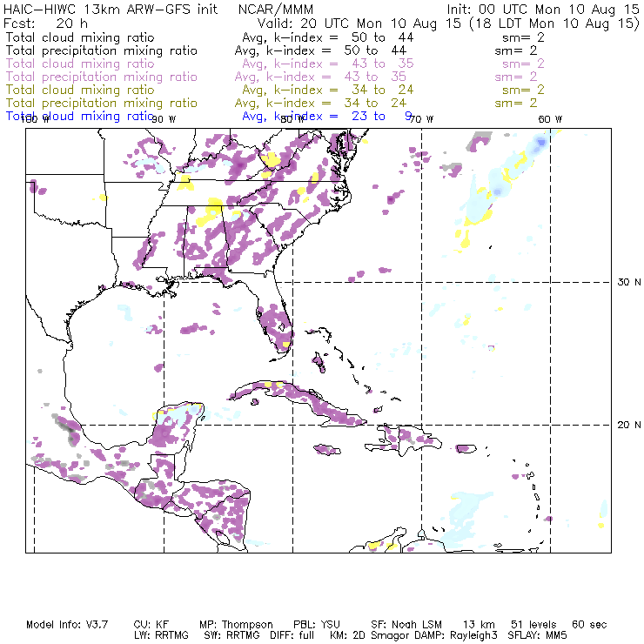This screenshot has height=644, width=644.
Task: Select the "SW: RRTMG" parameter
Action: pyautogui.click(x=231, y=635)
